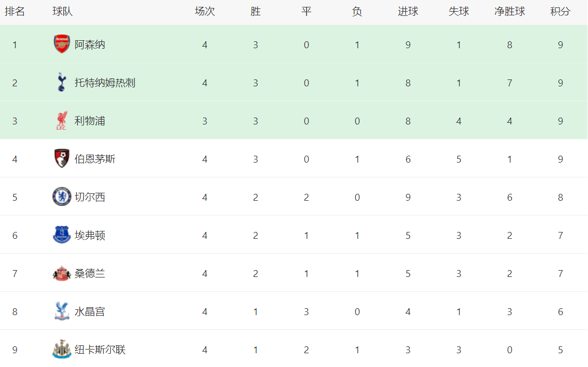588x367 pixels.
Task: Click the Everton club crest icon
Action: coord(62,235)
